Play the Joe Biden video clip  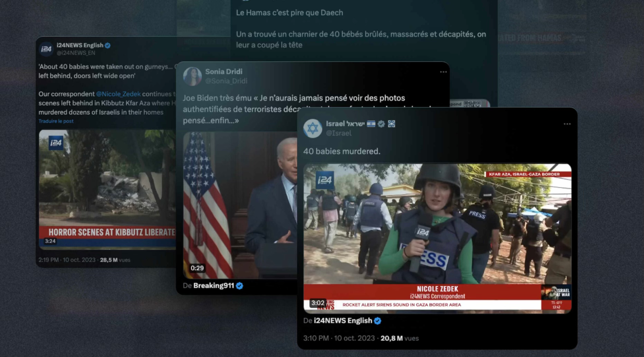pos(240,205)
